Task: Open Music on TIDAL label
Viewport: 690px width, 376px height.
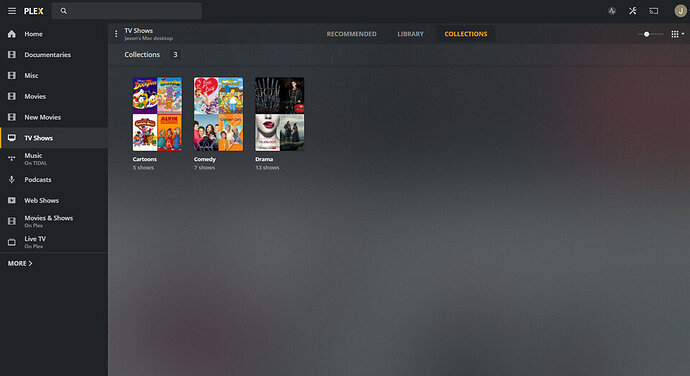Action: [36, 159]
